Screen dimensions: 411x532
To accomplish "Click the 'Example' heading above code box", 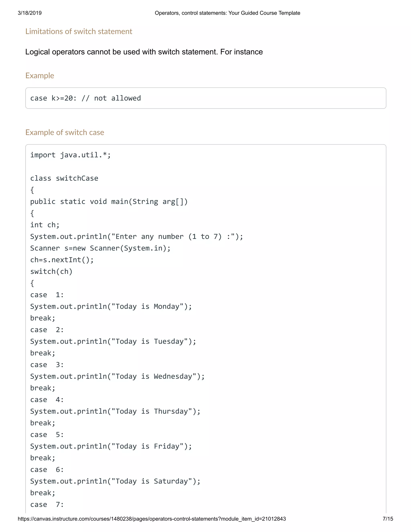I will pos(40,75).
